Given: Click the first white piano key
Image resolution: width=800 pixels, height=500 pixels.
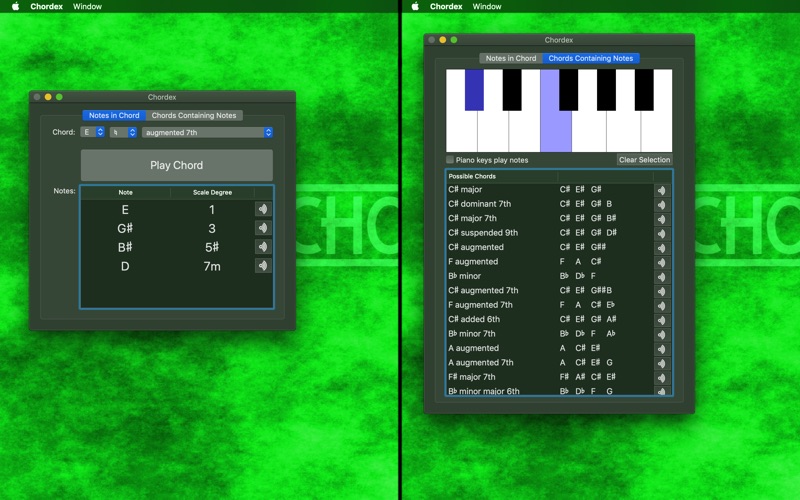Looking at the screenshot, I should tap(461, 132).
